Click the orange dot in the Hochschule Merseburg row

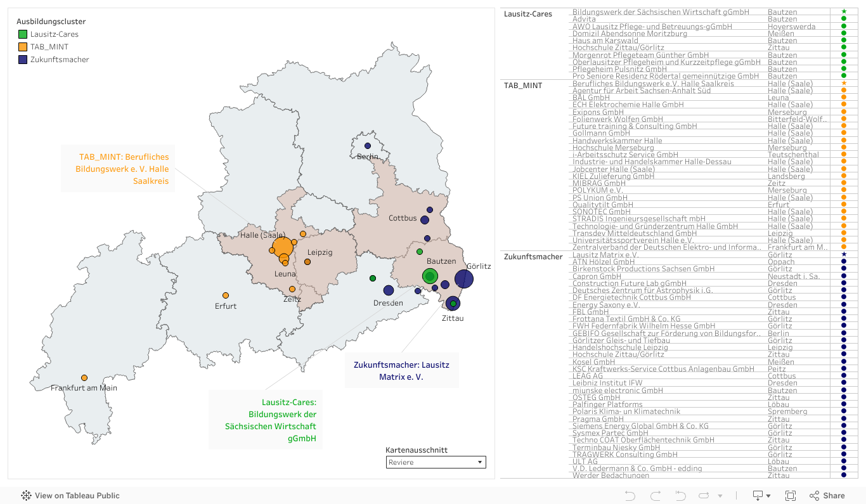pyautogui.click(x=844, y=147)
